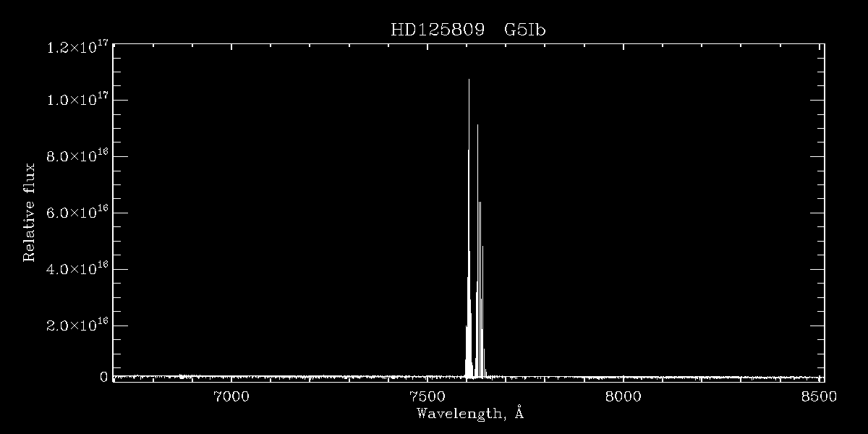Click the 2.0×10^16 y-axis tick label

point(77,325)
